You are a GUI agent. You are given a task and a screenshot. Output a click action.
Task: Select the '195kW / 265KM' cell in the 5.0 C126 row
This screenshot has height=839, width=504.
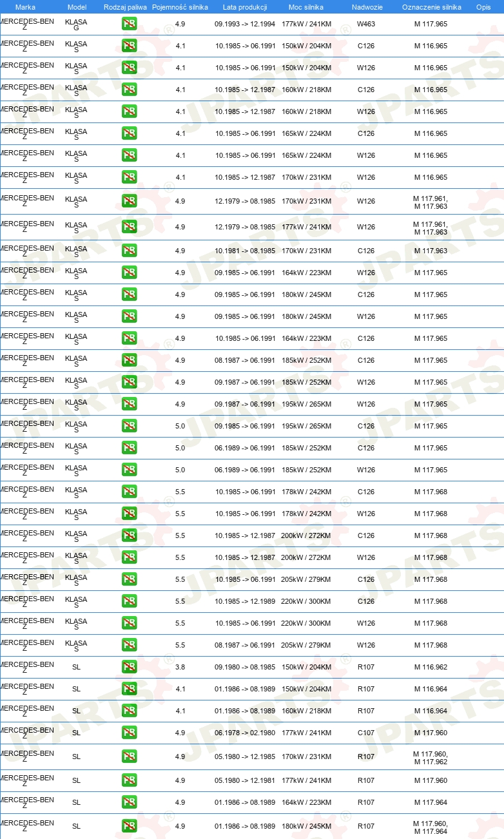(x=306, y=427)
